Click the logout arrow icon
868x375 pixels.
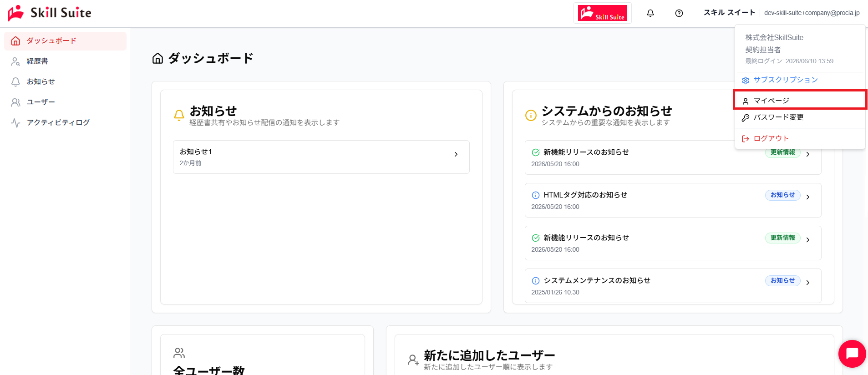[x=746, y=139]
